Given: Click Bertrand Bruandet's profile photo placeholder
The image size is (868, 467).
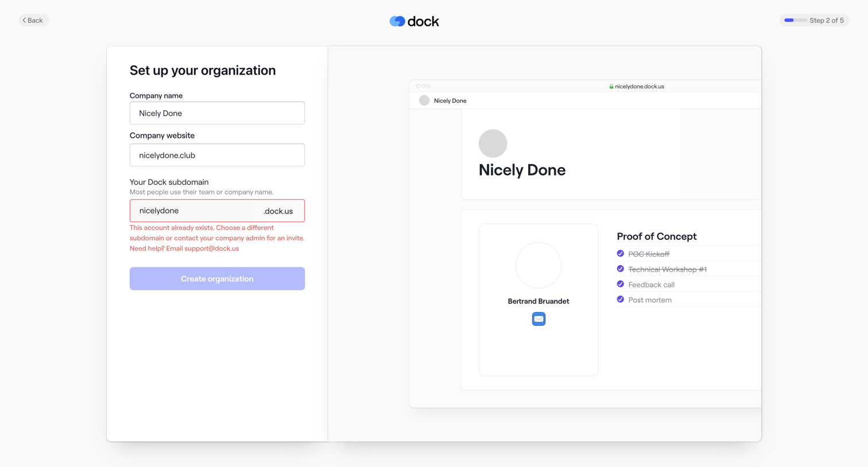Looking at the screenshot, I should 538,265.
